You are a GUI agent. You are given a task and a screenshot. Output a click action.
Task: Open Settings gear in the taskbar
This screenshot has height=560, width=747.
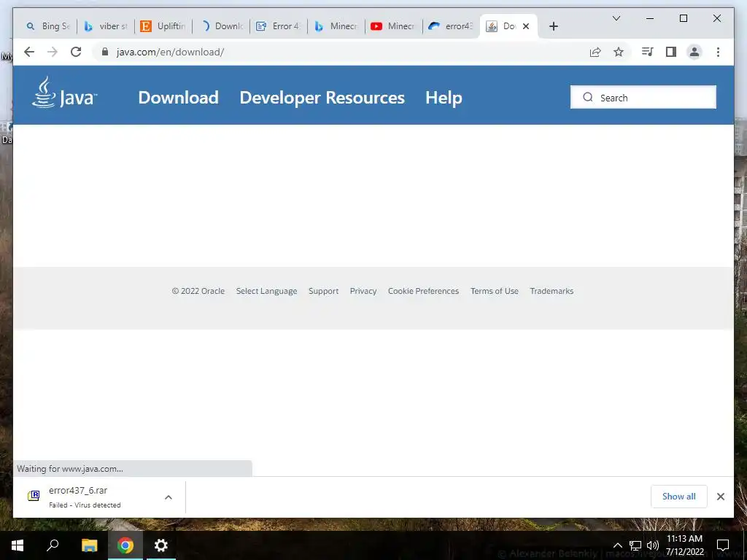click(x=161, y=545)
